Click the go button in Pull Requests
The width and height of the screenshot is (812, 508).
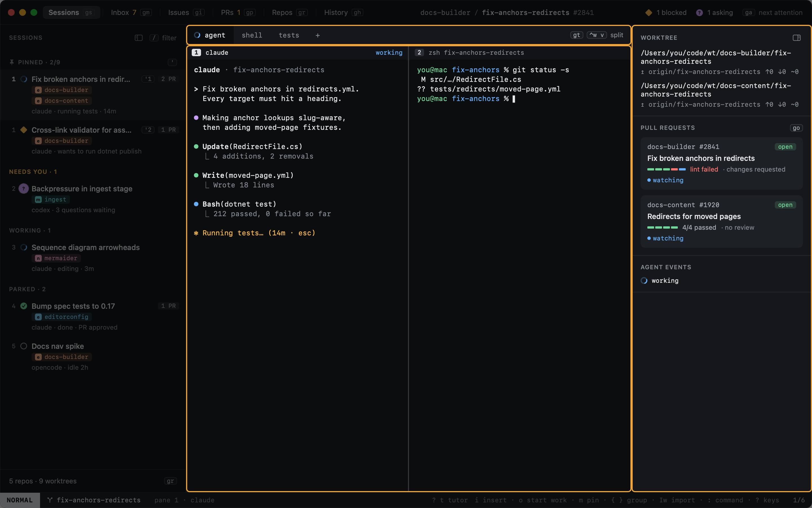(796, 128)
